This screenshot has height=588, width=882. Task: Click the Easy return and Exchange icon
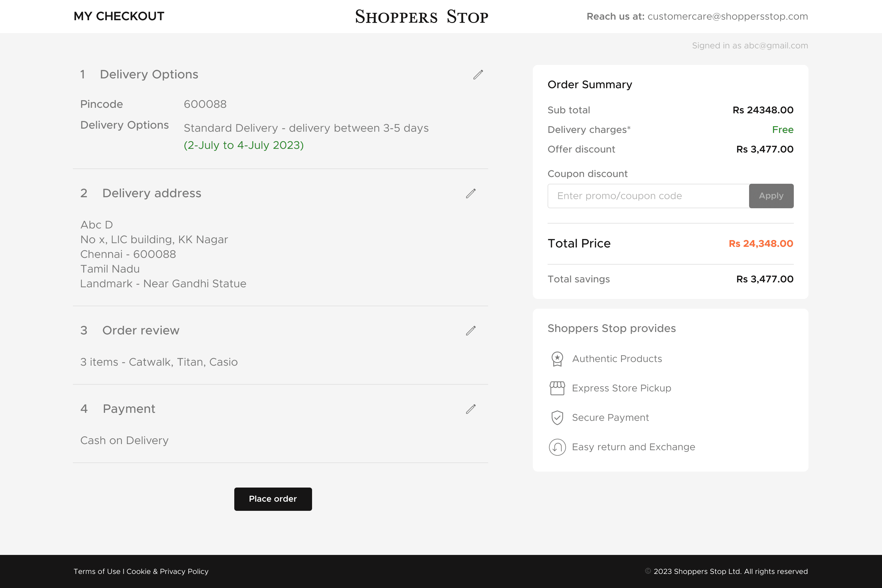(557, 447)
